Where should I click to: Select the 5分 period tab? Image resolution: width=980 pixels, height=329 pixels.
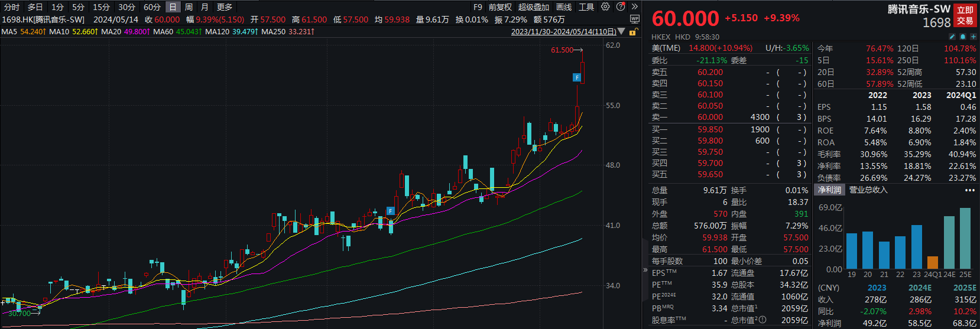point(79,7)
